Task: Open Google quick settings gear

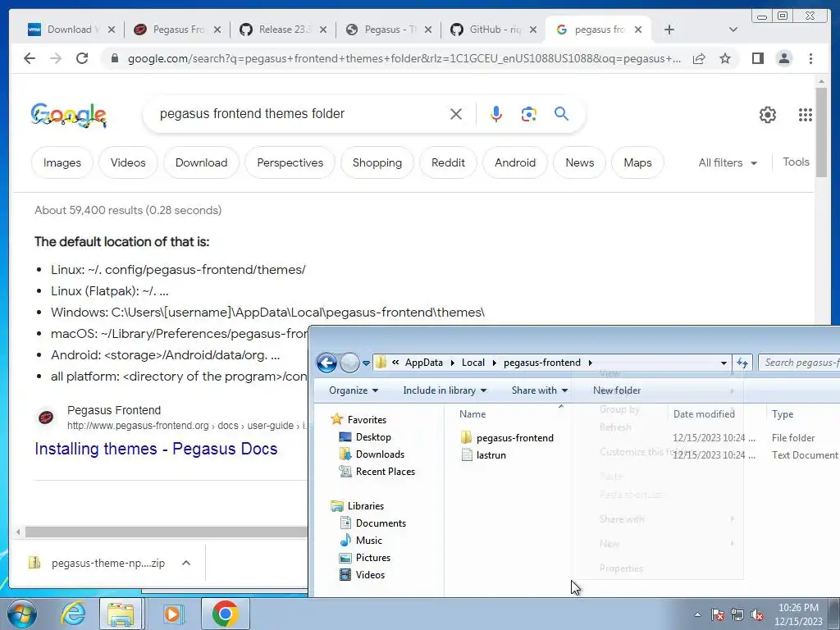Action: 768,114
